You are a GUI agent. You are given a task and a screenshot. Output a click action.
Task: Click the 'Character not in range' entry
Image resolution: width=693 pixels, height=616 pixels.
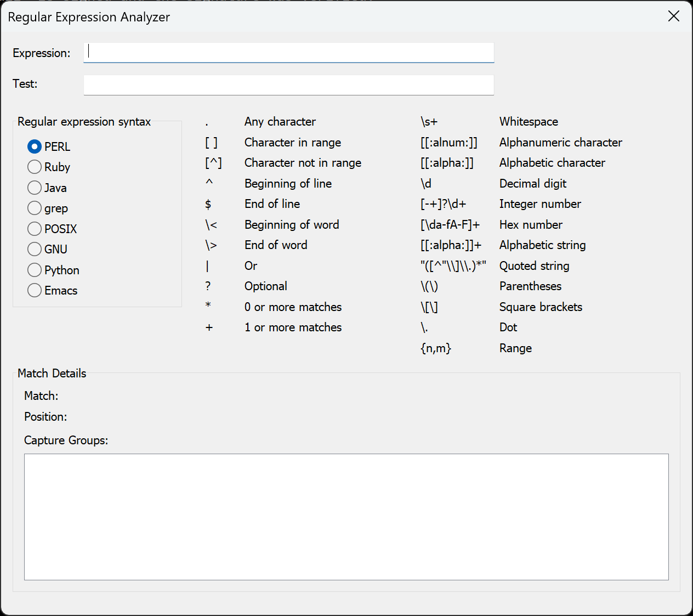(x=303, y=162)
